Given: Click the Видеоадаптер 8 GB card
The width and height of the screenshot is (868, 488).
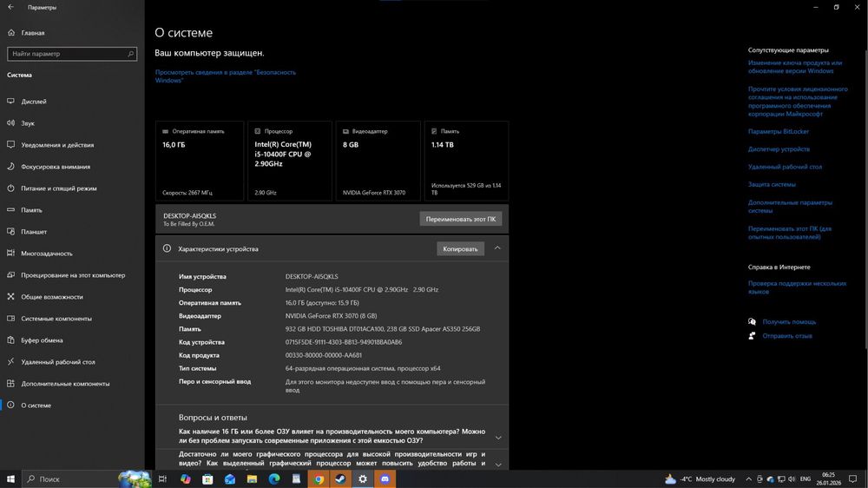Looking at the screenshot, I should 378,161.
